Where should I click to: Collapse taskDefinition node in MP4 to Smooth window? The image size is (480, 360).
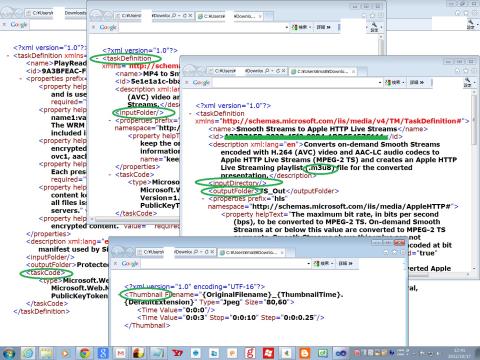(97, 59)
